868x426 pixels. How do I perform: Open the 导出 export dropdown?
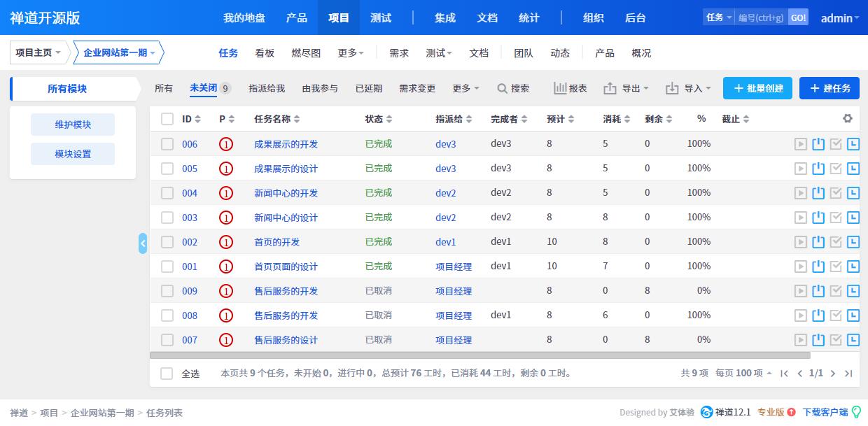click(x=626, y=89)
